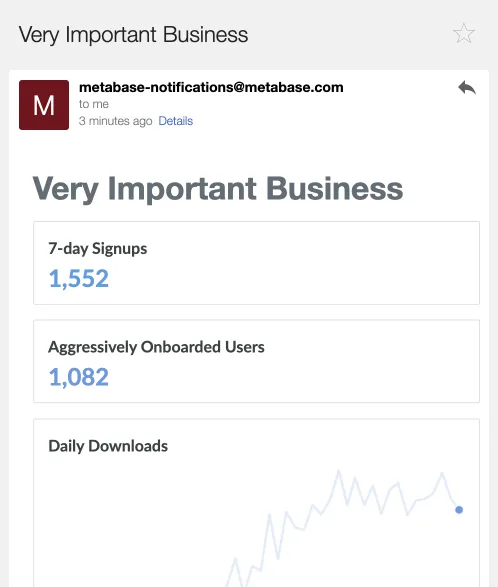The width and height of the screenshot is (498, 587).
Task: Click the '3 minutes ago' timestamp
Action: point(115,121)
